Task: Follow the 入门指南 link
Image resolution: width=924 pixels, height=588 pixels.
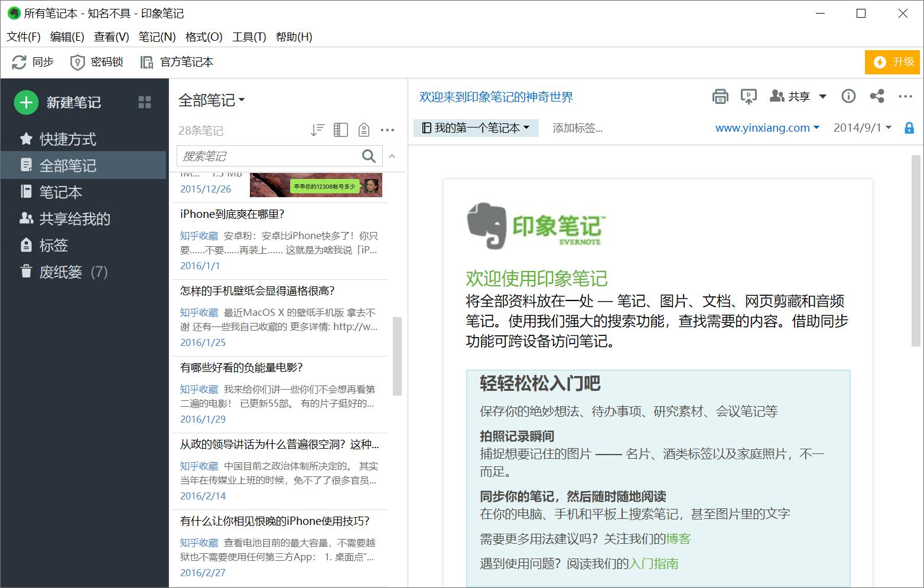Action: click(653, 563)
